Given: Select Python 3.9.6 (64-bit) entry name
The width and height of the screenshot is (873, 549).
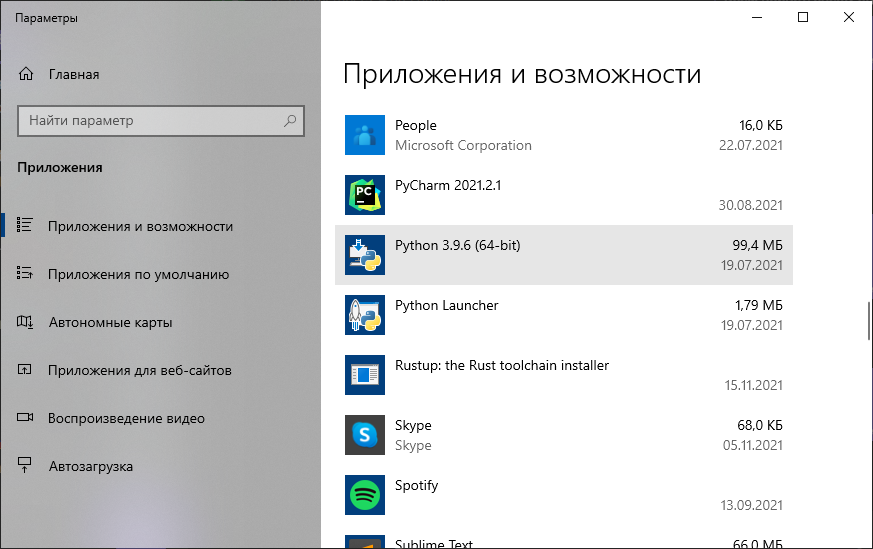Looking at the screenshot, I should point(457,246).
